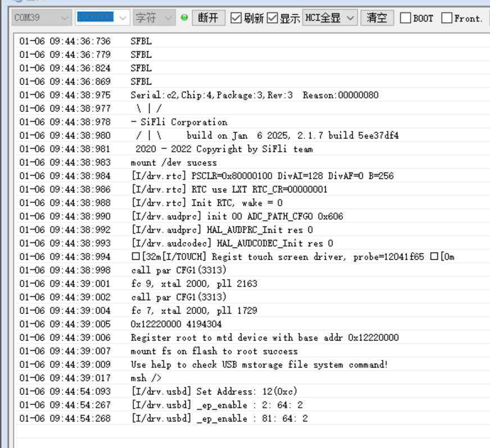Screen dimensions: 490x448
Task: Click the 清空 clear log button
Action: click(376, 18)
